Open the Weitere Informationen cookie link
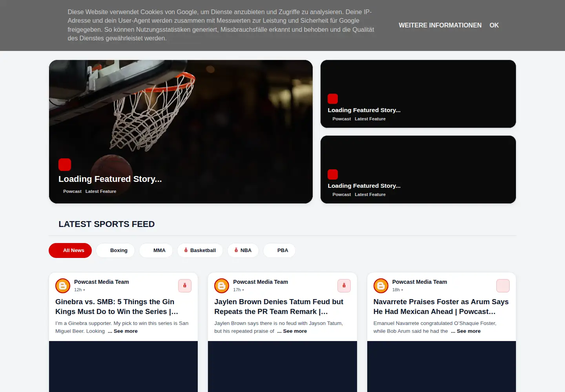The height and width of the screenshot is (392, 565). 440,25
